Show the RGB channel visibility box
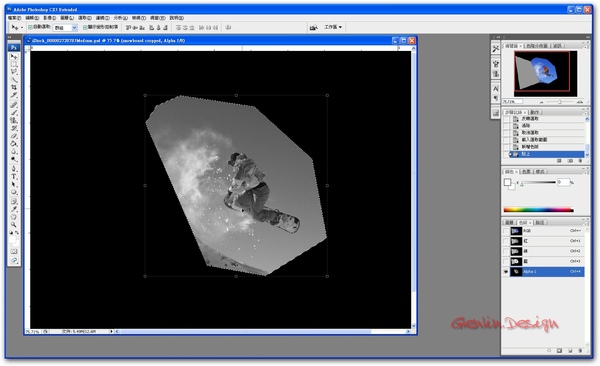 506,231
